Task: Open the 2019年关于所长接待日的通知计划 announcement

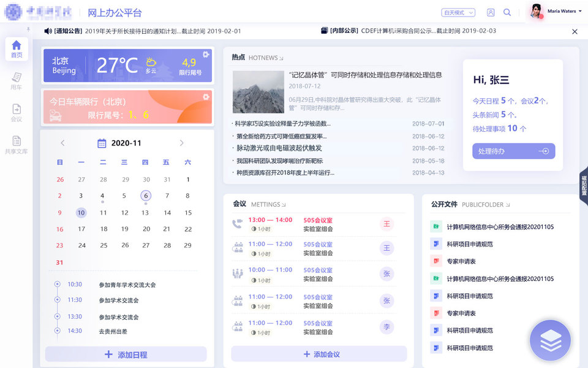Action: [163, 31]
